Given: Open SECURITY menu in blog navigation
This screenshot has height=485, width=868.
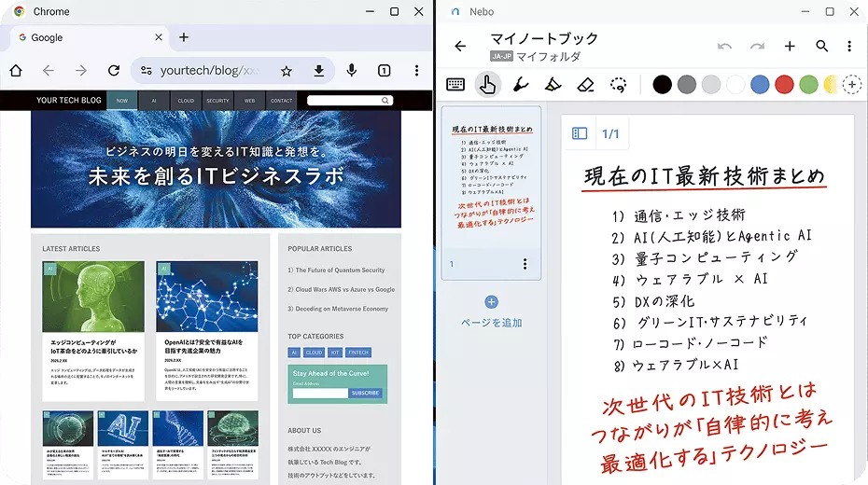Looking at the screenshot, I should pyautogui.click(x=217, y=101).
